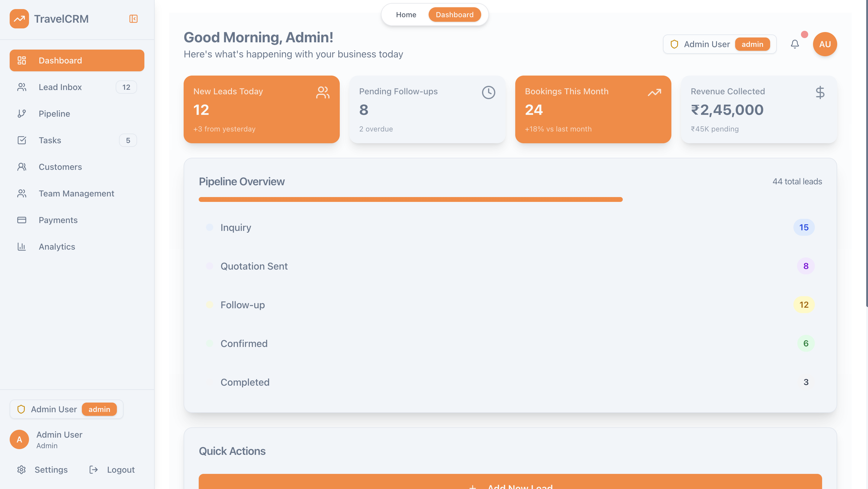Collapse the sidebar panel icon

click(x=133, y=19)
